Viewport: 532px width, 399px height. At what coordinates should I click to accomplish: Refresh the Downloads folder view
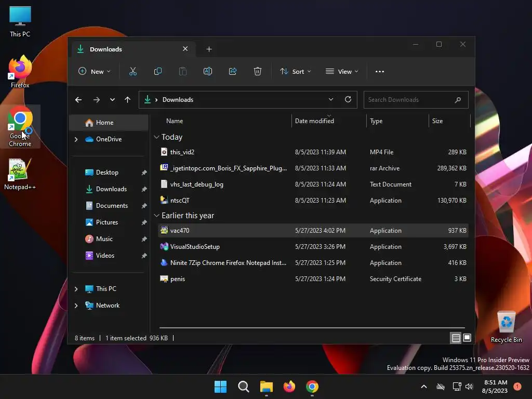coord(348,99)
